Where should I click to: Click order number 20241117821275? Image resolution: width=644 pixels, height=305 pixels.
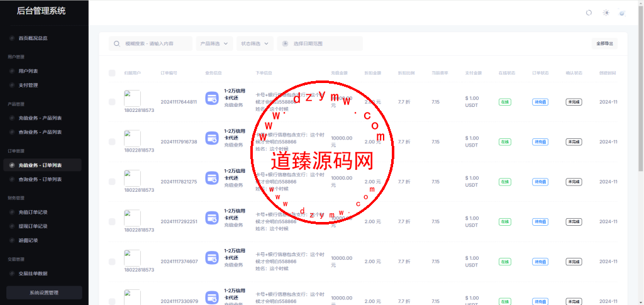pos(179,182)
